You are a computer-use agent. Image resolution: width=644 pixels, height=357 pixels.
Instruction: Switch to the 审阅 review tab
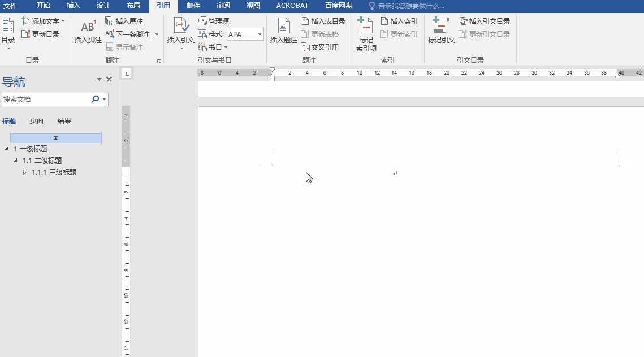click(223, 6)
